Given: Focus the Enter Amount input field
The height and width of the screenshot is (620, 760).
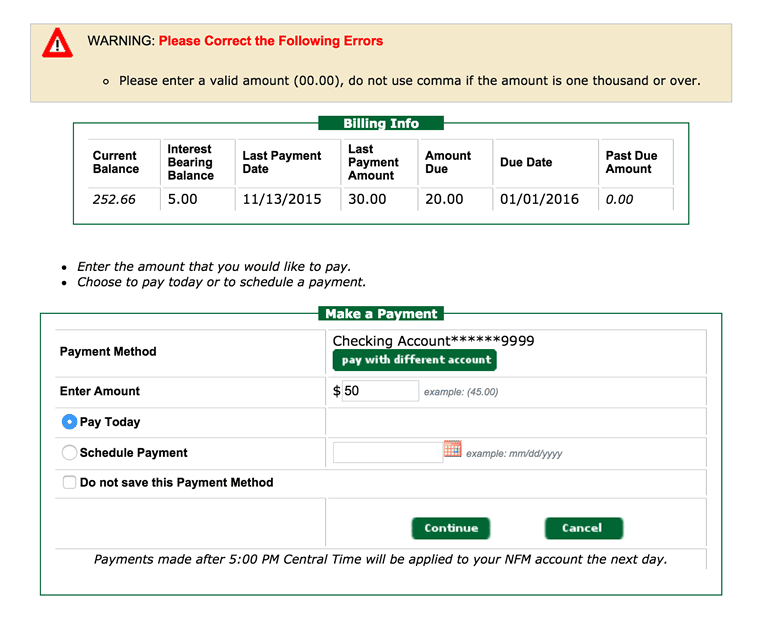Looking at the screenshot, I should coord(380,391).
